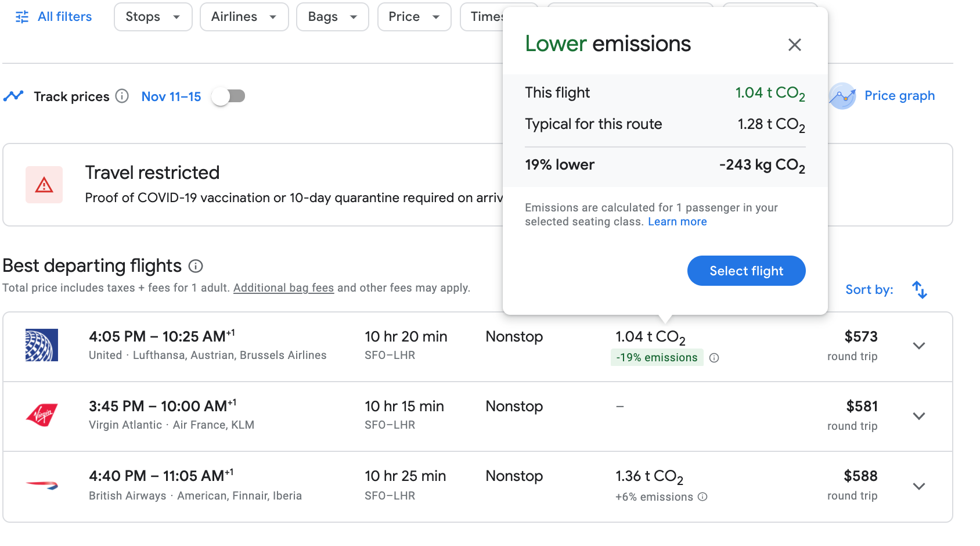
Task: Click the 19% lower row in popup
Action: click(x=665, y=165)
